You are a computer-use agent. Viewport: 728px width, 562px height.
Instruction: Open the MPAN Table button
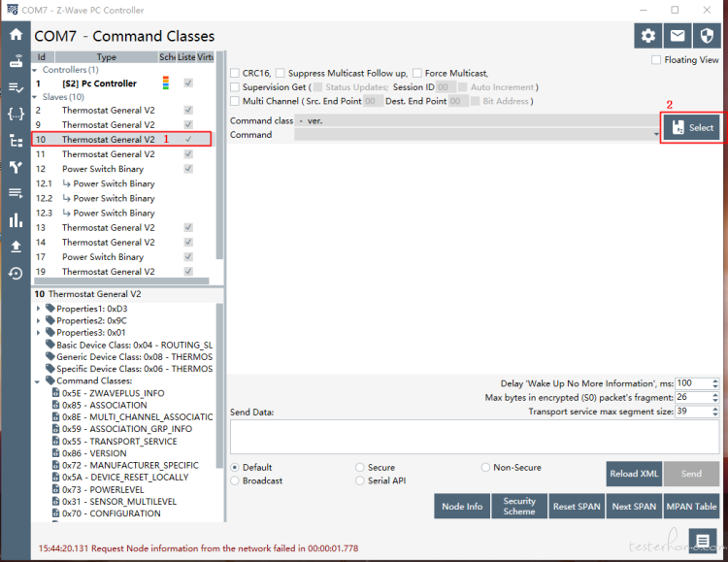pyautogui.click(x=691, y=507)
